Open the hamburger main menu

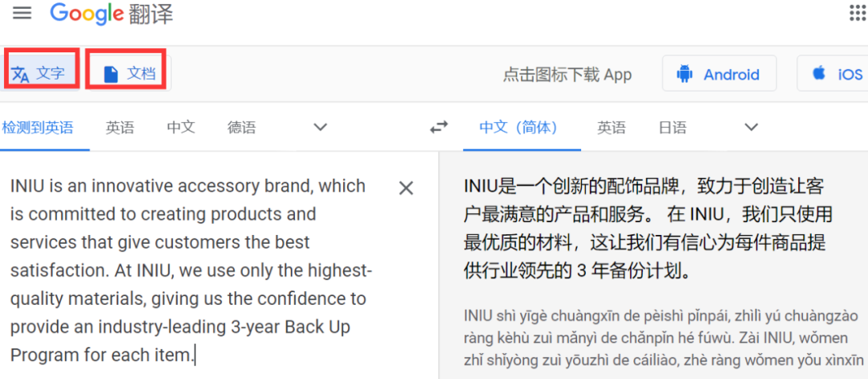tap(23, 14)
